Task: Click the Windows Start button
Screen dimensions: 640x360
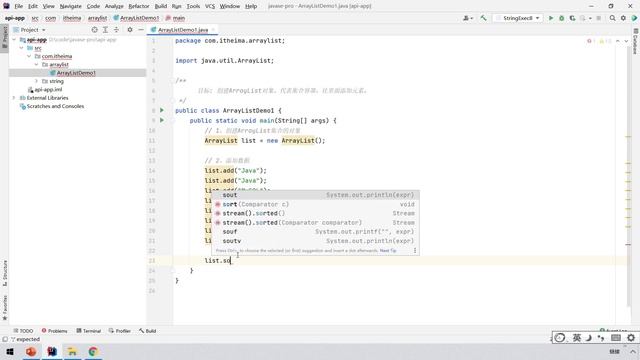Action: pyautogui.click(x=10, y=351)
